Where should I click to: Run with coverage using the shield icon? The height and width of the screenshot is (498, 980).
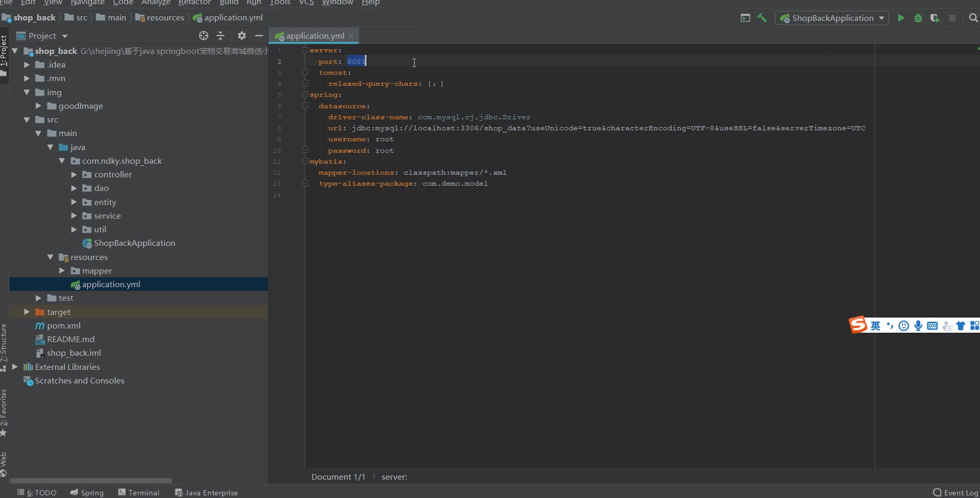point(934,18)
